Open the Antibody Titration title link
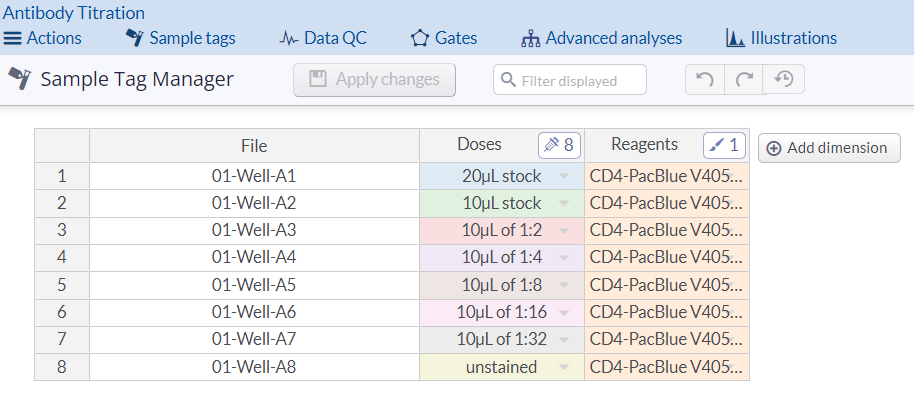Screen dimensions: 914x400 [74, 13]
